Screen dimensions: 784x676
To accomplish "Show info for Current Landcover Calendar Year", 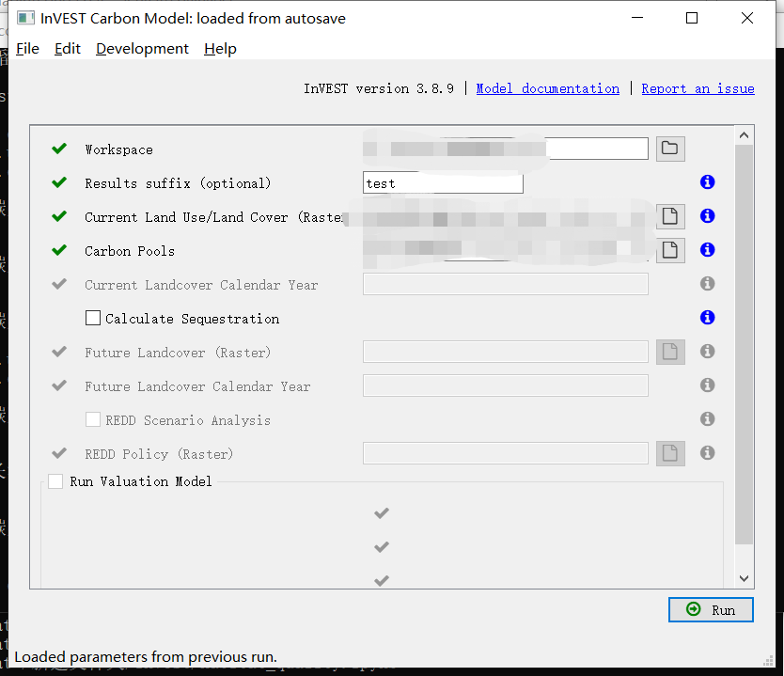I will click(x=707, y=284).
